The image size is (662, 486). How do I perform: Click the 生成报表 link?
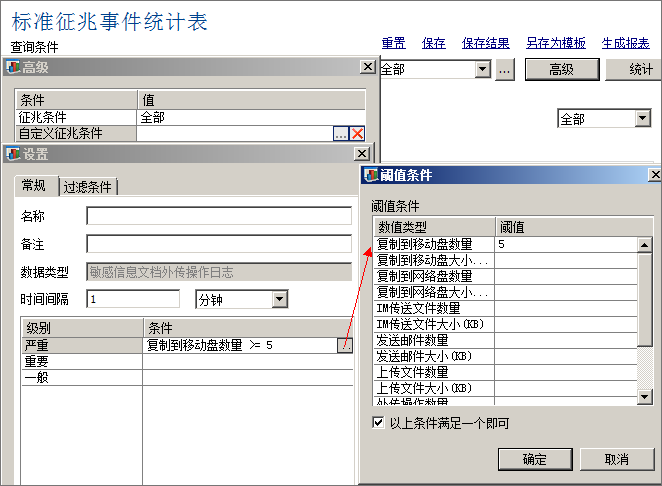coord(625,43)
